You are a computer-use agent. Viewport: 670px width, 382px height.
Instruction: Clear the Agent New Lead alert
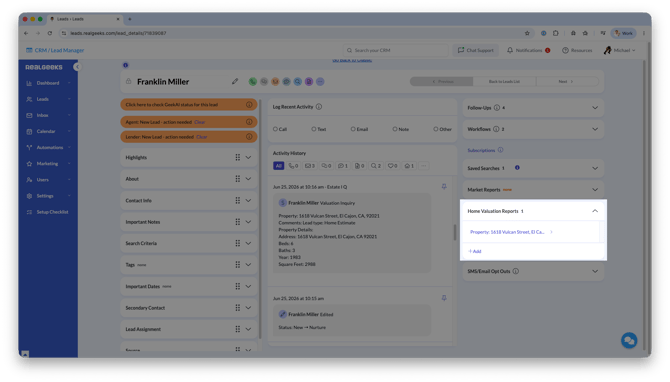click(x=200, y=122)
